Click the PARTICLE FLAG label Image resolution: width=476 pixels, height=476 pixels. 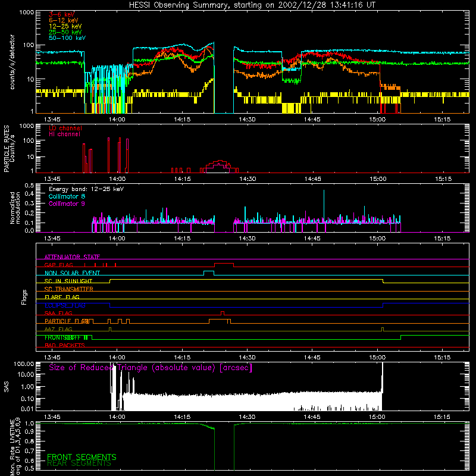click(67, 321)
